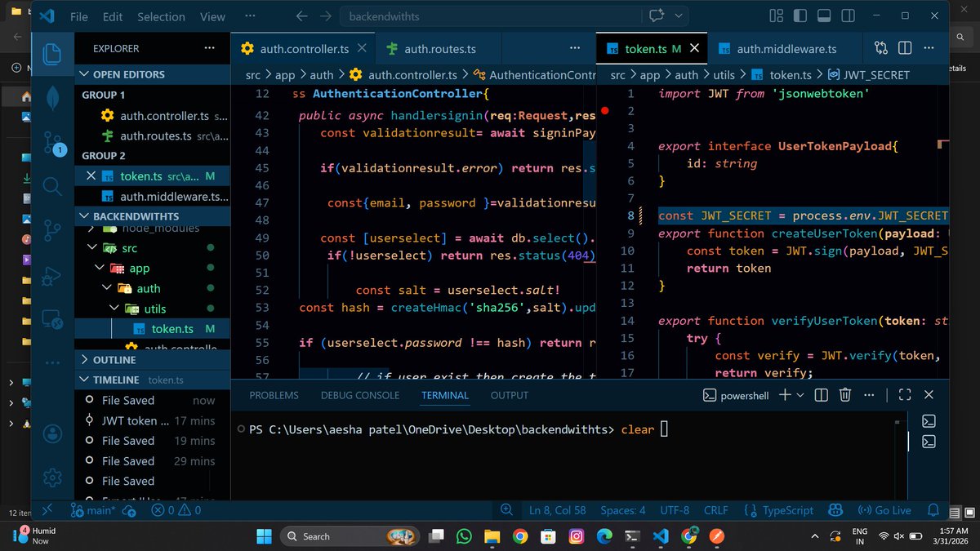
Task: Switch to the Problems panel tab
Action: (x=274, y=395)
